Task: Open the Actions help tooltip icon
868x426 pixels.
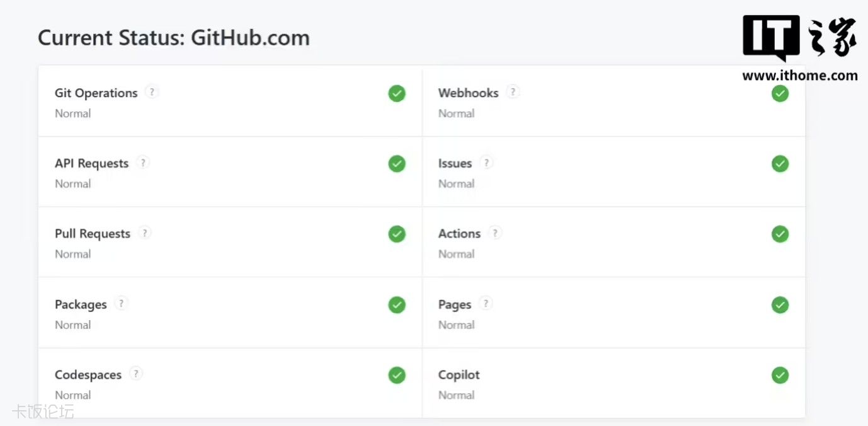Action: coord(495,233)
